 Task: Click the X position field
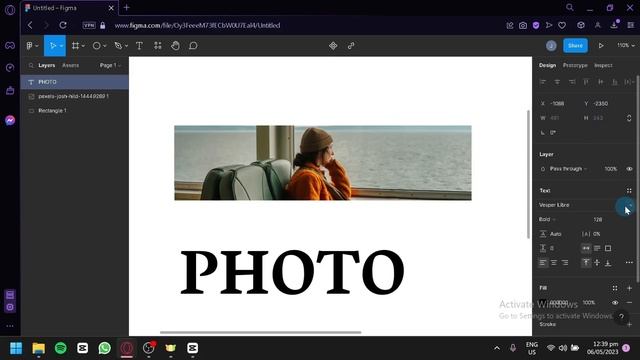coord(558,104)
